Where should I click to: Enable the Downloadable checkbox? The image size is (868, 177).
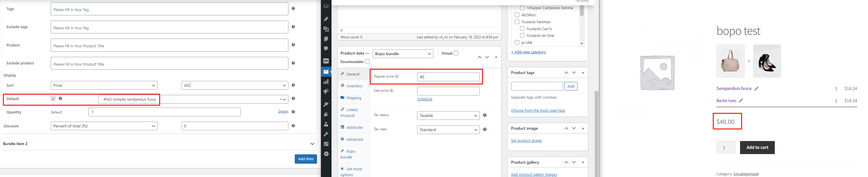(367, 62)
